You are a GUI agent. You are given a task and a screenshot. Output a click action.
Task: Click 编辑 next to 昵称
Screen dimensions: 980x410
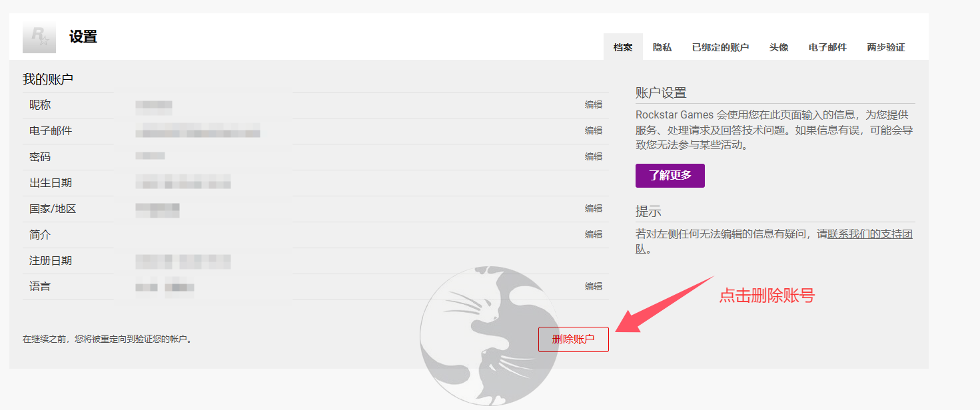pyautogui.click(x=593, y=104)
